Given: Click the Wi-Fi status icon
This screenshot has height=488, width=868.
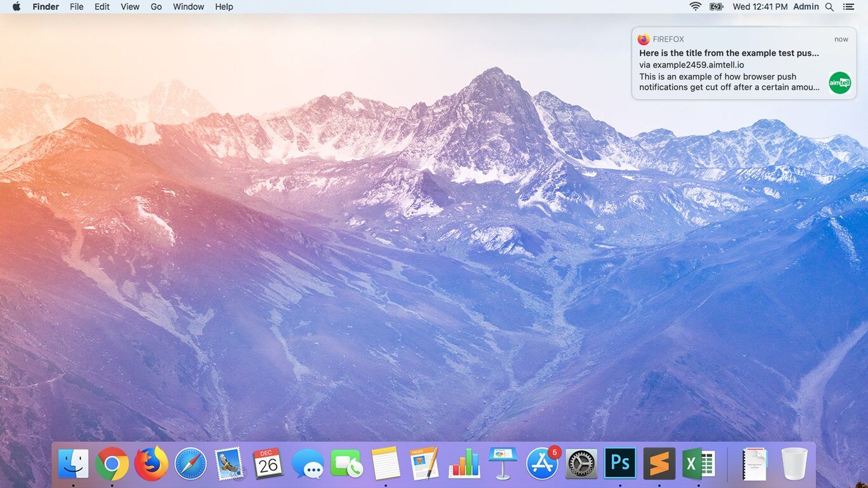Looking at the screenshot, I should (695, 6).
